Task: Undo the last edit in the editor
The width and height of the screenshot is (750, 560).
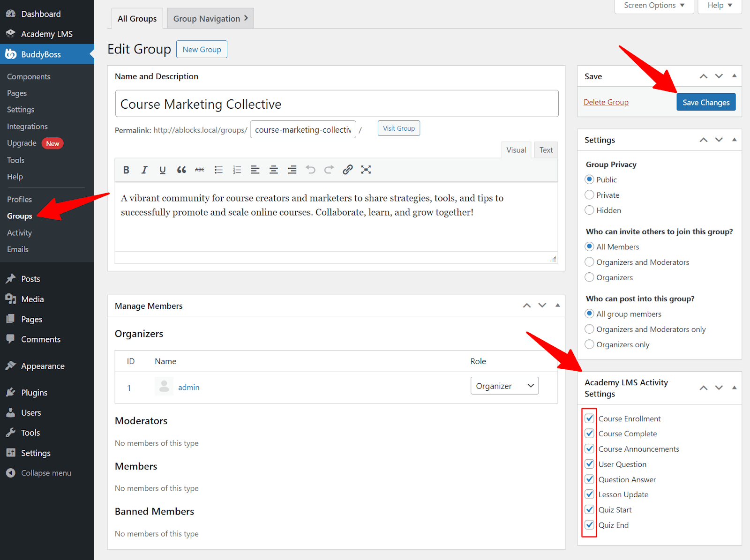Action: point(310,170)
